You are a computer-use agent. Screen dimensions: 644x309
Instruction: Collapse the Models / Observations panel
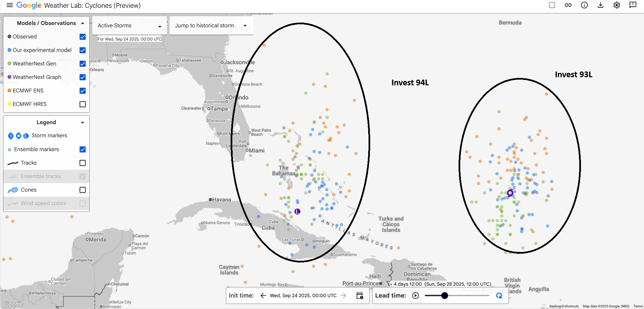[83, 23]
